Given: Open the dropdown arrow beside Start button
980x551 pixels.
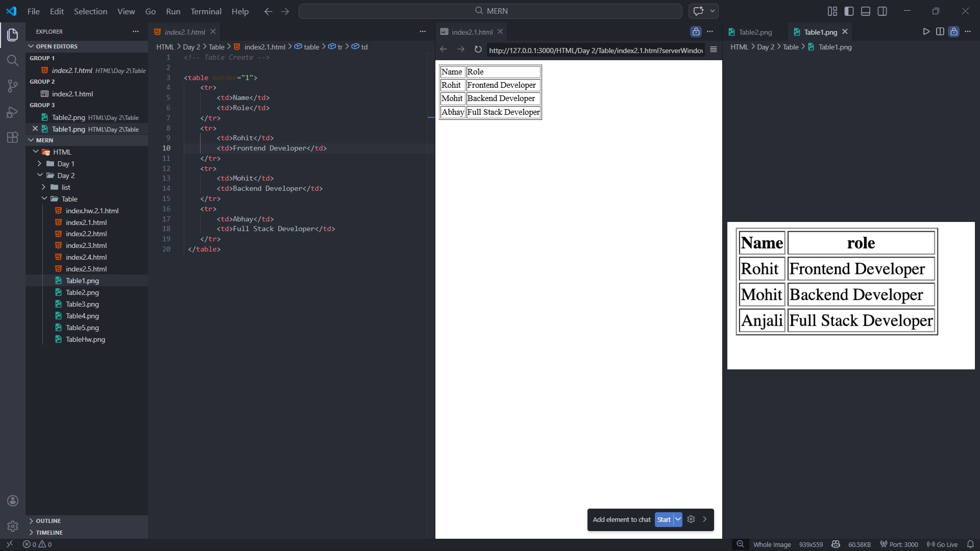Looking at the screenshot, I should tap(678, 519).
